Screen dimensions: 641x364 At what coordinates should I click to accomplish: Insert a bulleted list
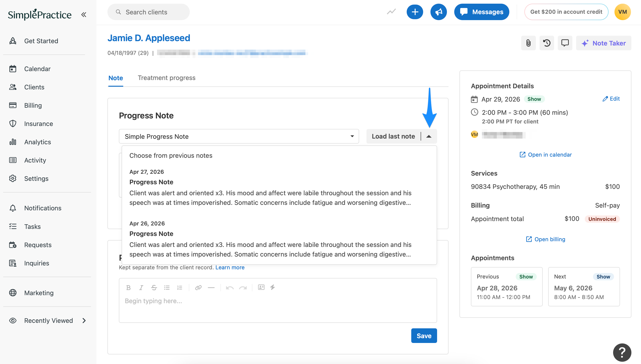click(167, 287)
